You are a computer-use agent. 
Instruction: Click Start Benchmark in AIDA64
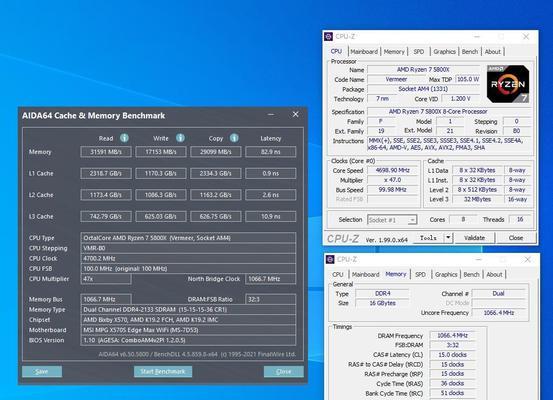pos(163,371)
